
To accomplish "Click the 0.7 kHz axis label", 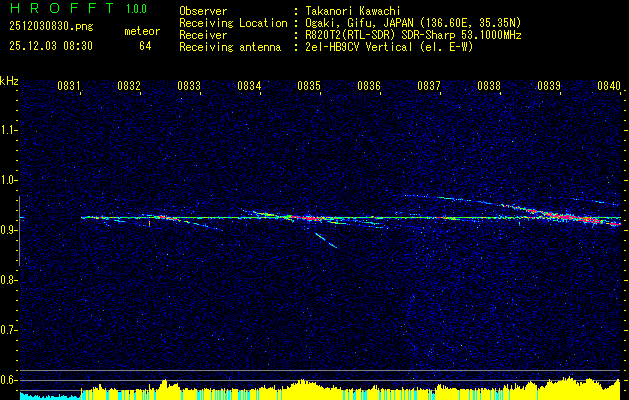I will tap(8, 330).
